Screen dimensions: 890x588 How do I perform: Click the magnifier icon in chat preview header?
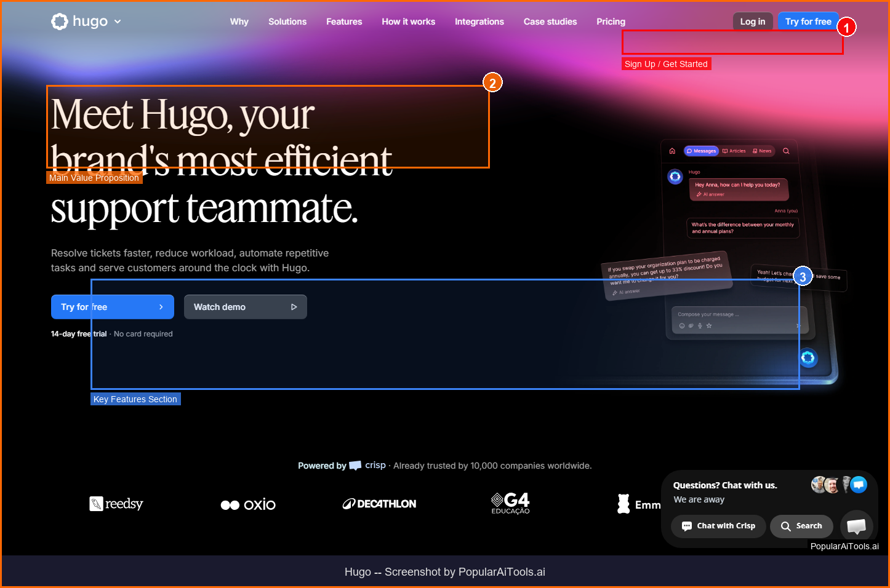[x=786, y=151]
